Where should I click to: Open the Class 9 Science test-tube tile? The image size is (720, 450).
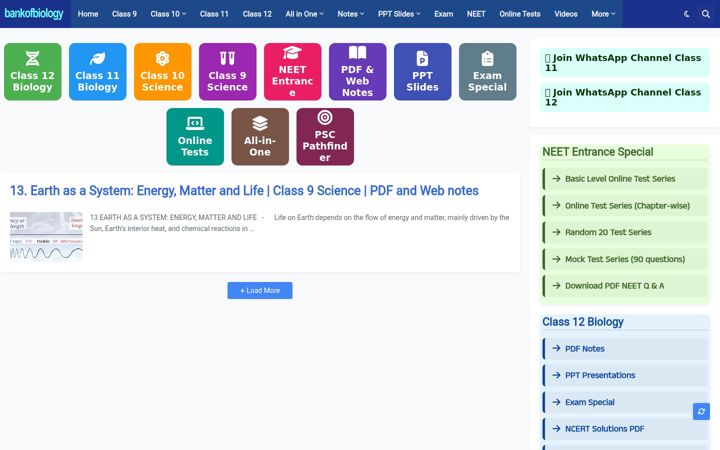(x=227, y=72)
